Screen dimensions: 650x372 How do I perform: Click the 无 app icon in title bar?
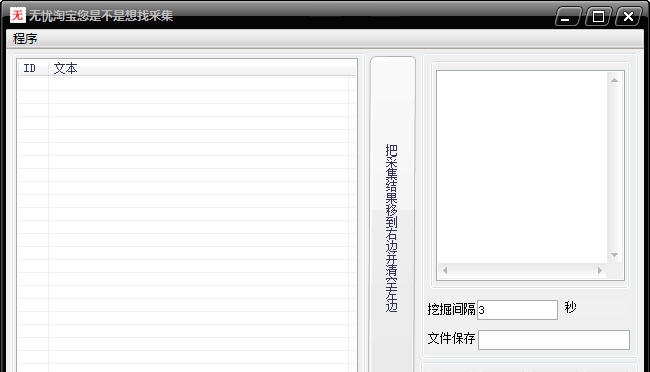(17, 15)
